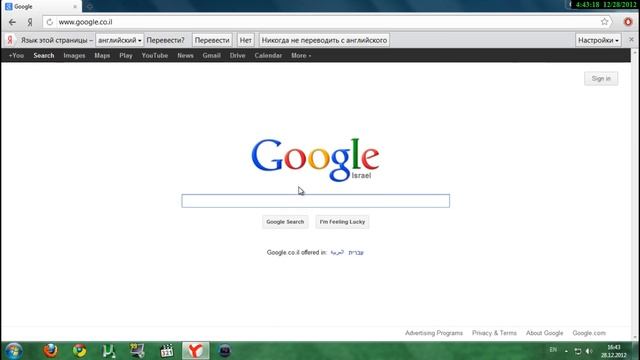Screen dimensions: 640x360
Task: Go back with the browser back arrow
Action: point(12,22)
